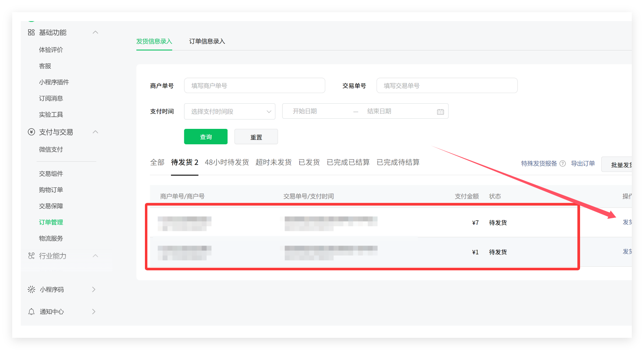Open 购物订单 in sidebar
Image resolution: width=644 pixels, height=350 pixels.
point(51,190)
